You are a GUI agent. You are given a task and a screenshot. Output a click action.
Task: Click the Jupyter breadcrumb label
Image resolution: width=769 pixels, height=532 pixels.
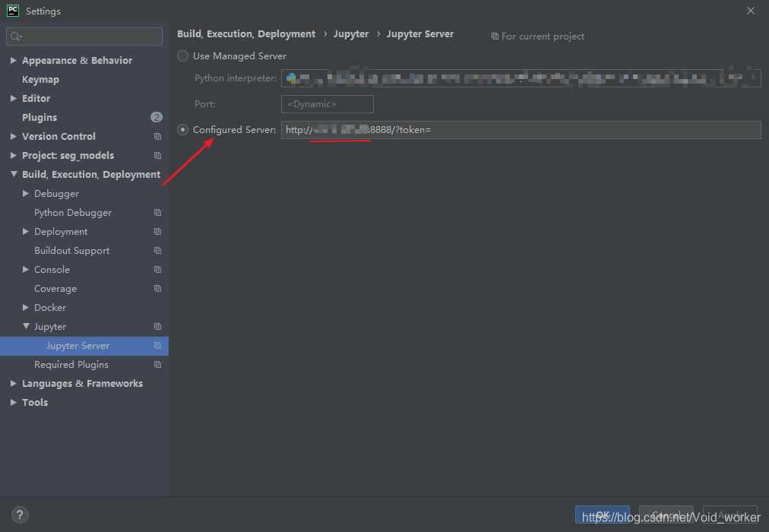pyautogui.click(x=351, y=34)
